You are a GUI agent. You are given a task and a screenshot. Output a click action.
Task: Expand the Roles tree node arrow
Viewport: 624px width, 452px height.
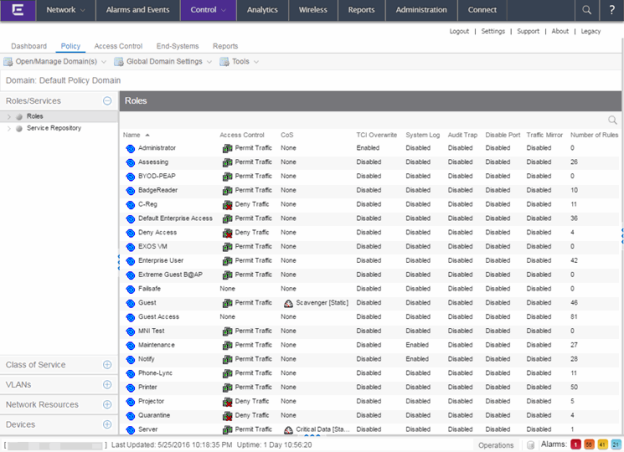click(9, 117)
